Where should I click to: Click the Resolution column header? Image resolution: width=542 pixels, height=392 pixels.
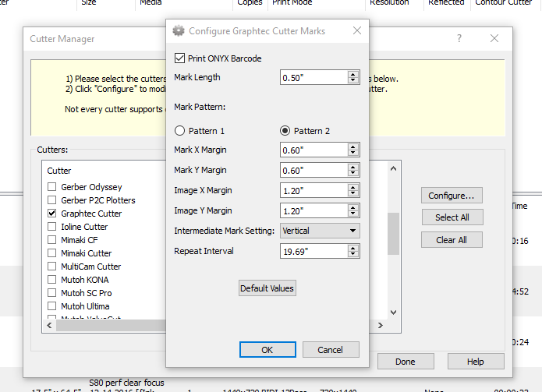click(x=389, y=2)
